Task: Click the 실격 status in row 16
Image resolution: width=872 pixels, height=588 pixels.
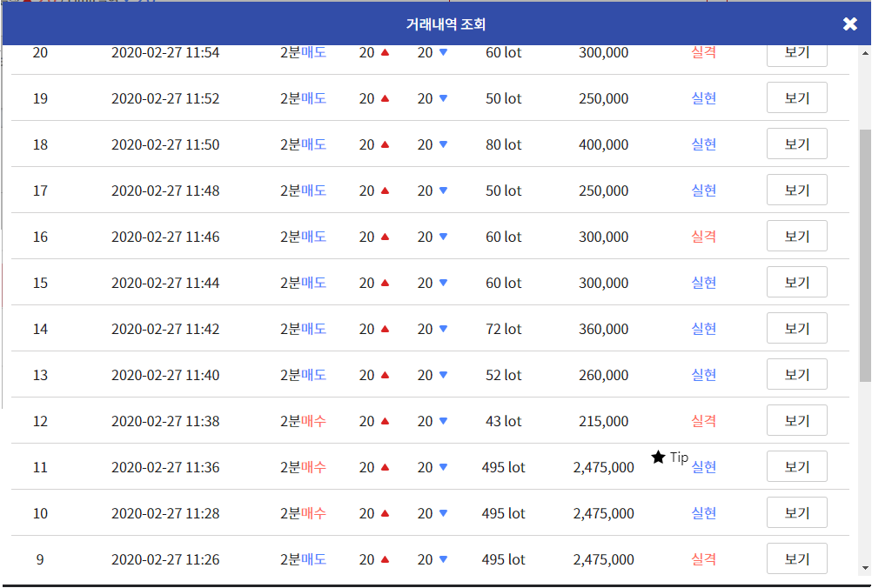Action: tap(703, 237)
